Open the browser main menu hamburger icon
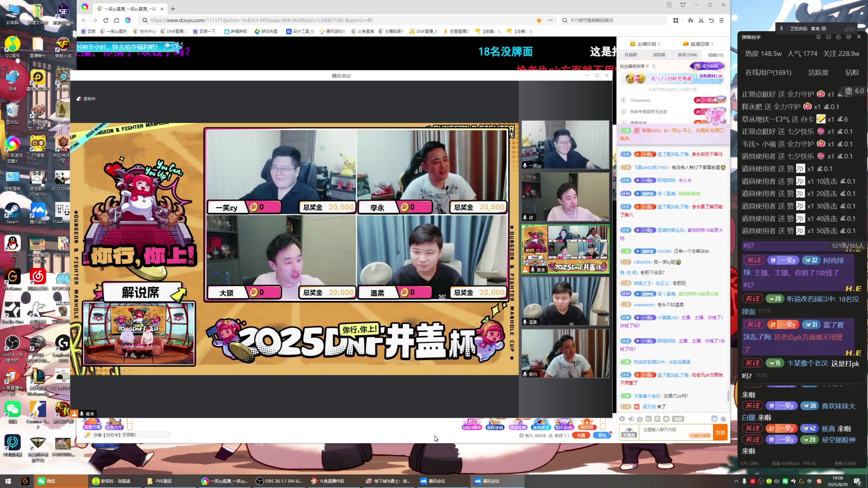This screenshot has height=488, width=868. pos(722,20)
